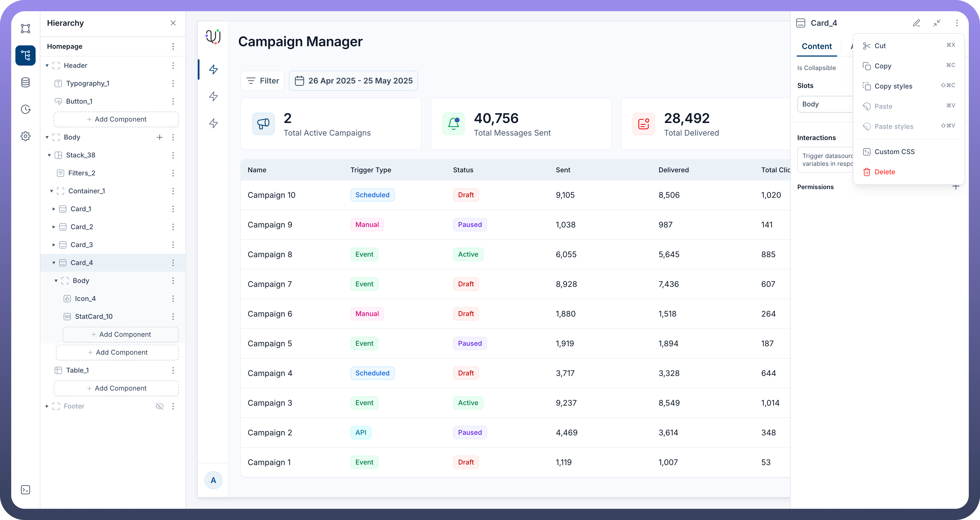
Task: Open the date range picker field
Action: tap(353, 81)
